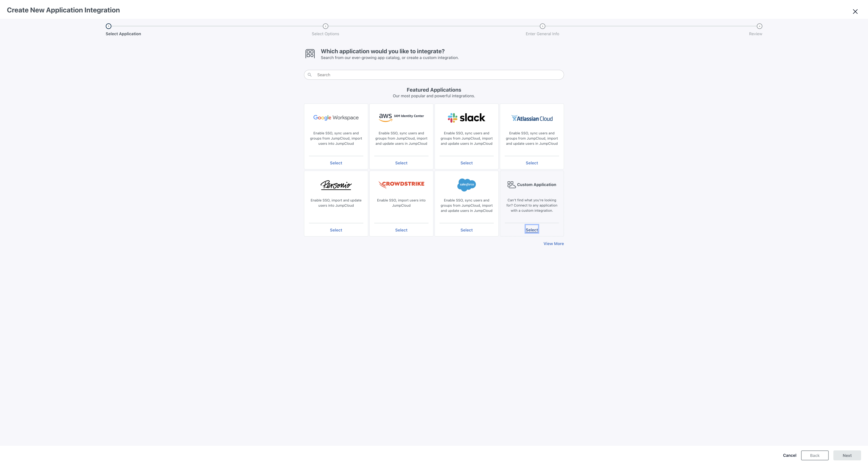This screenshot has width=868, height=465.
Task: Click the Select Options step label
Action: click(325, 34)
